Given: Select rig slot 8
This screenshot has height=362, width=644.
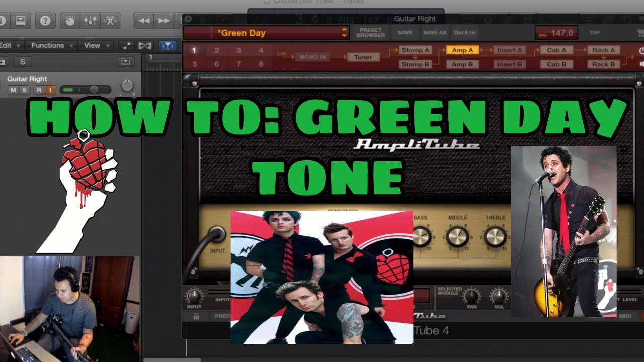Looking at the screenshot, I should 261,64.
